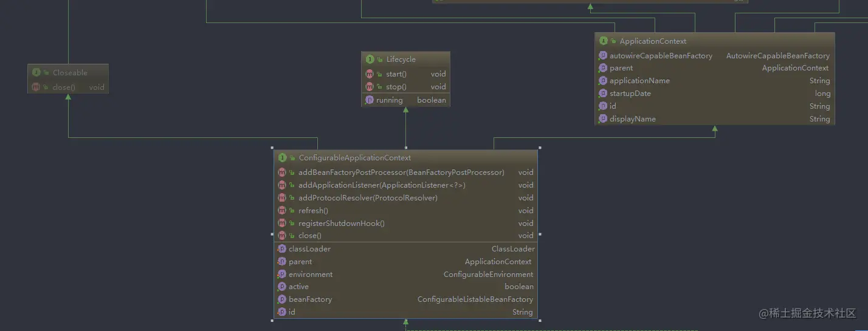Click the environment property icon

coord(282,275)
